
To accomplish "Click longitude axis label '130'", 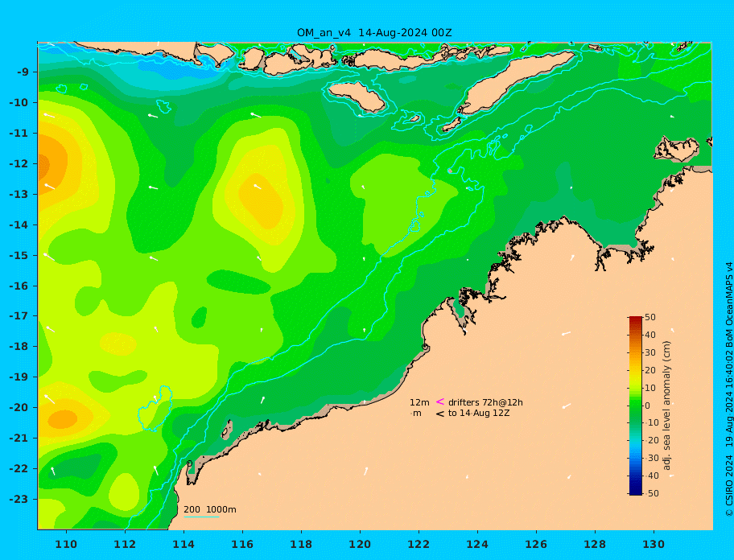I will tap(654, 545).
